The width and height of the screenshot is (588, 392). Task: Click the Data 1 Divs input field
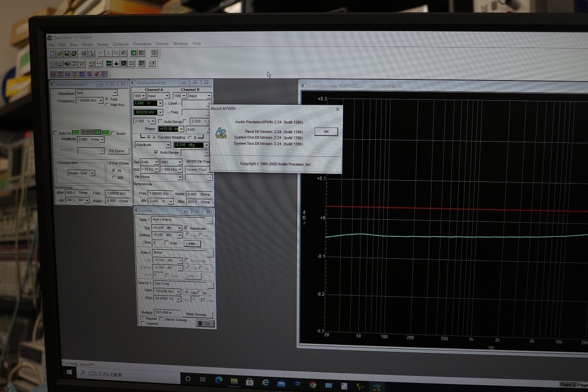158,243
